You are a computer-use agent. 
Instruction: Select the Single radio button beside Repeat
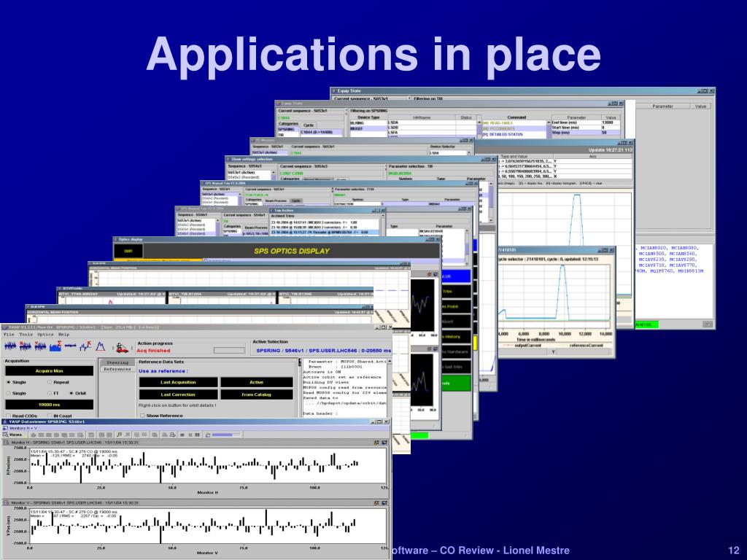click(9, 382)
